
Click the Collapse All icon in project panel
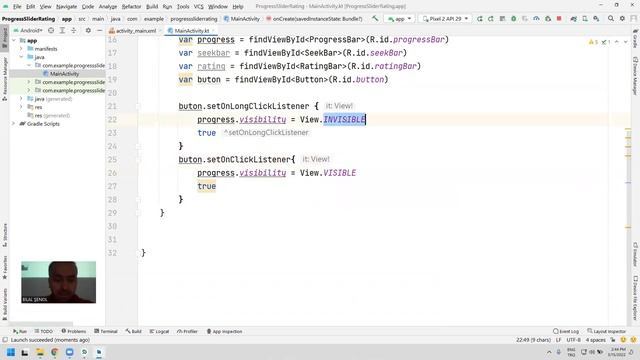(x=74, y=31)
